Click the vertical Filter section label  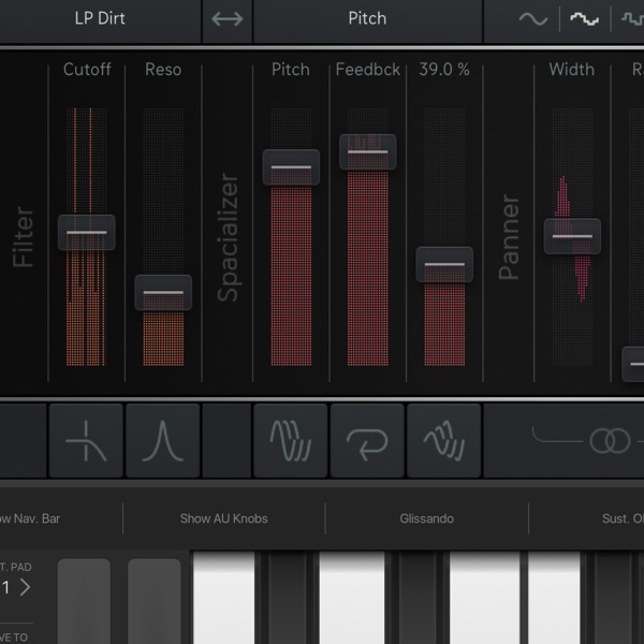[23, 237]
